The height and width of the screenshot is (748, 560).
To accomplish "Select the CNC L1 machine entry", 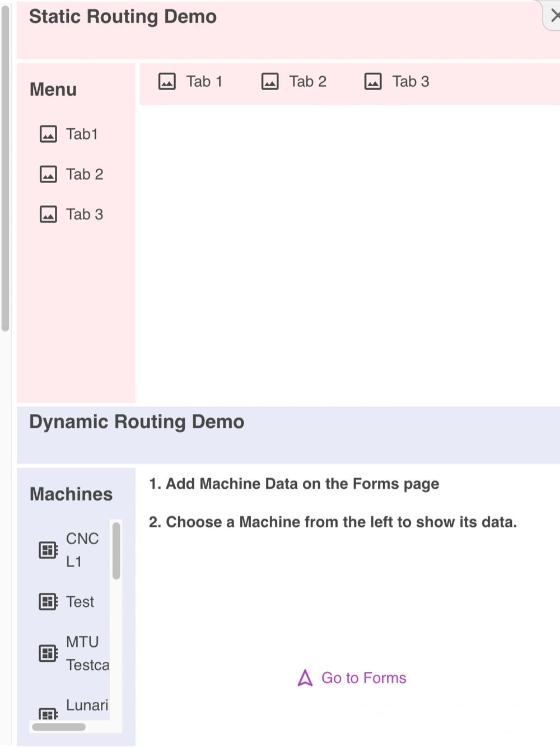I will click(x=82, y=550).
